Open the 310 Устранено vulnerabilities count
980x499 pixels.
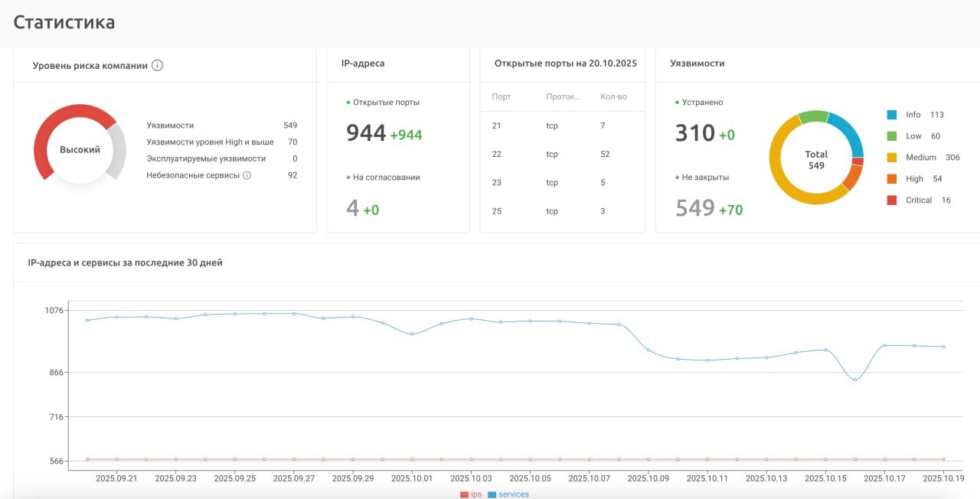click(x=695, y=133)
